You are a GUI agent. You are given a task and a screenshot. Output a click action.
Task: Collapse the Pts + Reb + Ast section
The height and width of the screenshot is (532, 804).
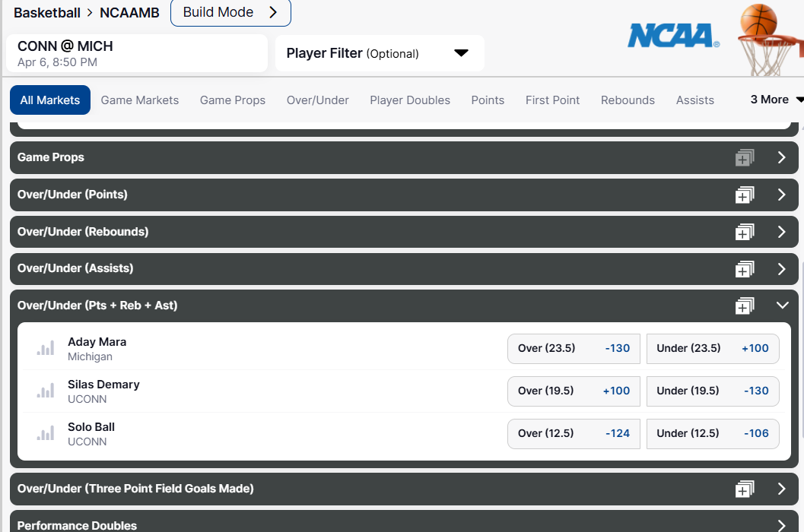[782, 305]
